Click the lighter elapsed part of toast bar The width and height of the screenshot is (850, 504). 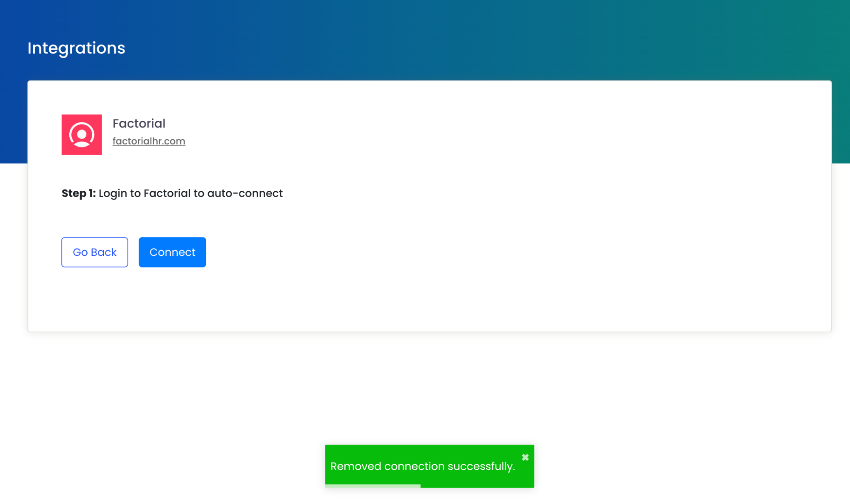(372, 486)
